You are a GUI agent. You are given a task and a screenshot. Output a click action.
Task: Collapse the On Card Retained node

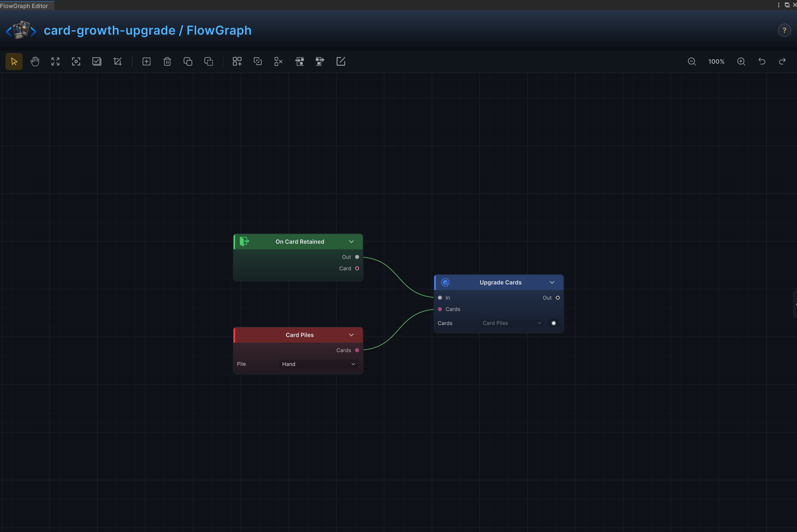point(351,242)
